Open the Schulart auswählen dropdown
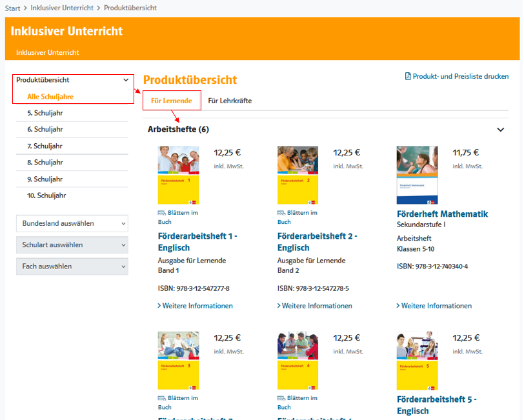 click(72, 245)
